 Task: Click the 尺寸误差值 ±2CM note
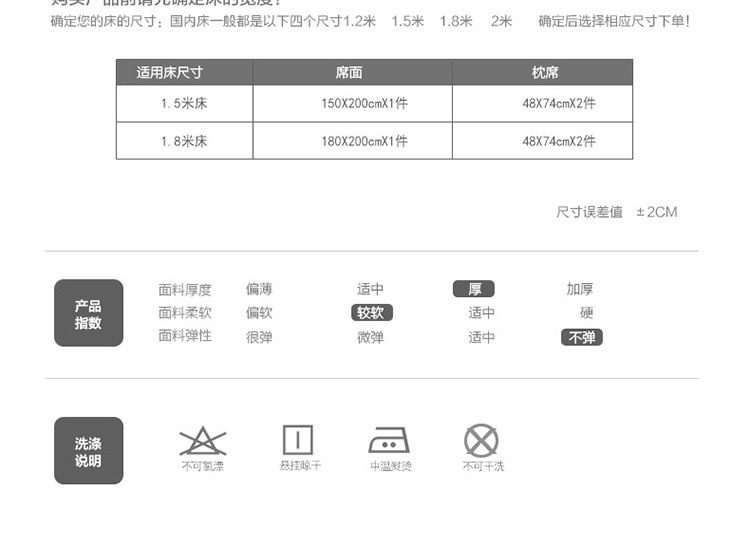tap(616, 212)
